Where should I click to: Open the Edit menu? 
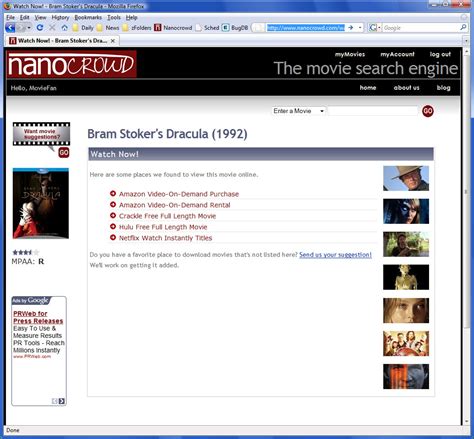(x=25, y=17)
